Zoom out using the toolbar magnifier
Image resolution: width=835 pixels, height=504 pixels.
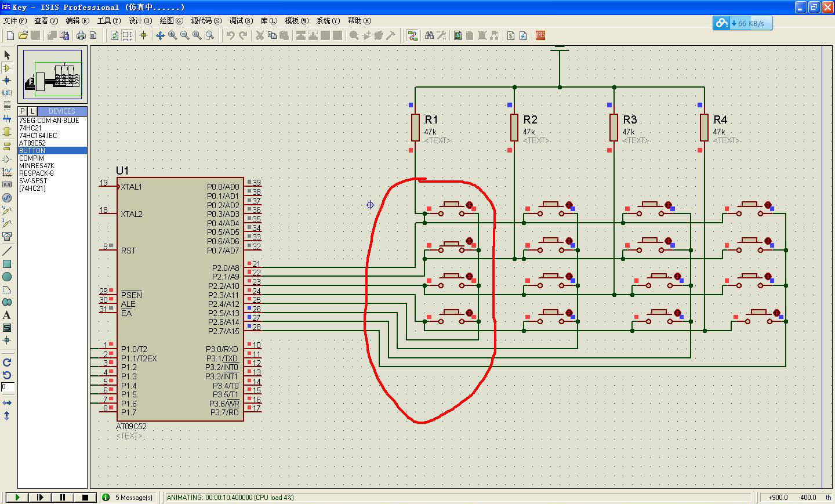tap(185, 35)
